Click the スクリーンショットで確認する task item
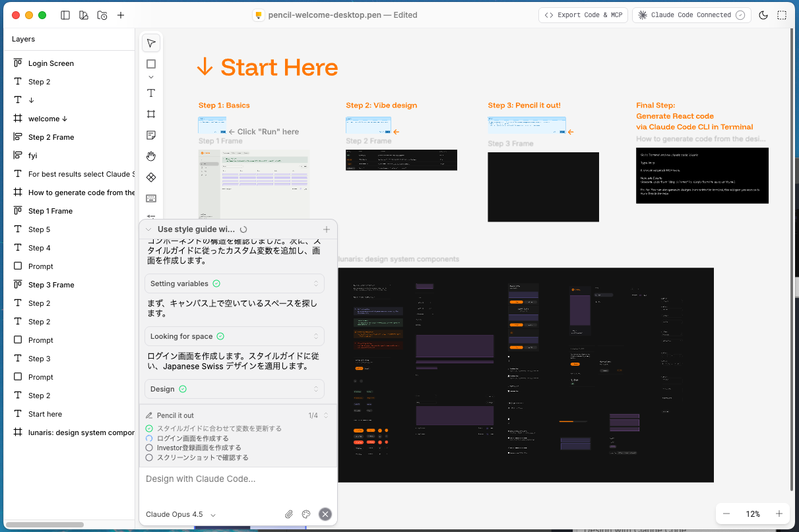Image resolution: width=799 pixels, height=532 pixels. [x=197, y=458]
